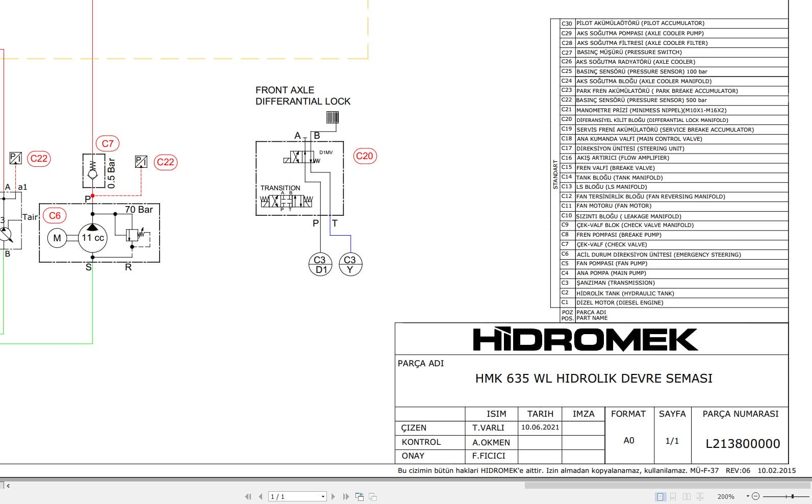Viewport: 812px width, 504px height.
Task: Select two-page facing view mode
Action: pyautogui.click(x=687, y=496)
